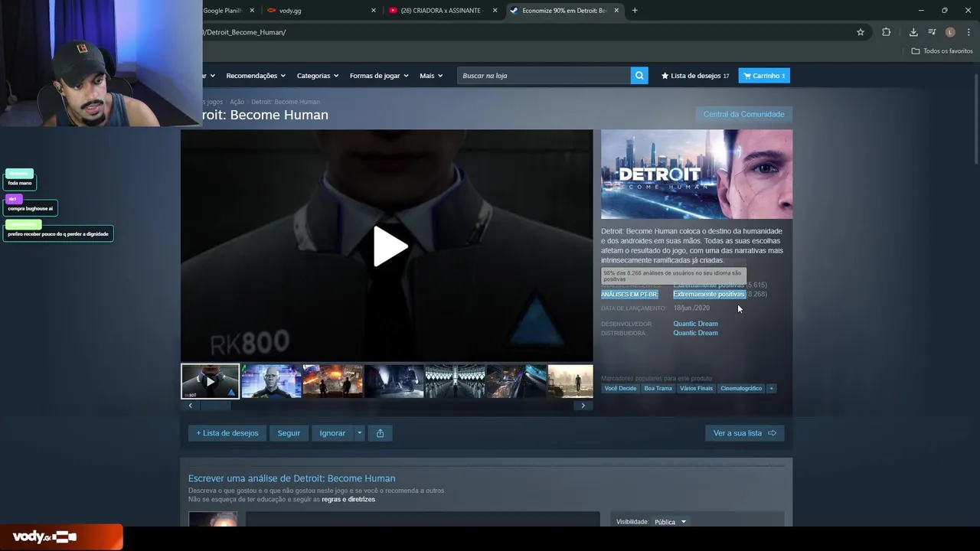The width and height of the screenshot is (980, 551).
Task: Open Lista de desejos wishlist link
Action: click(x=695, y=76)
